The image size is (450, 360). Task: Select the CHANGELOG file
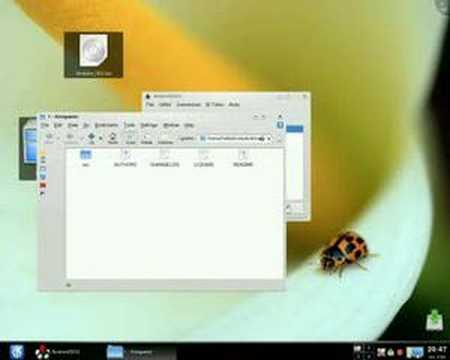[164, 158]
